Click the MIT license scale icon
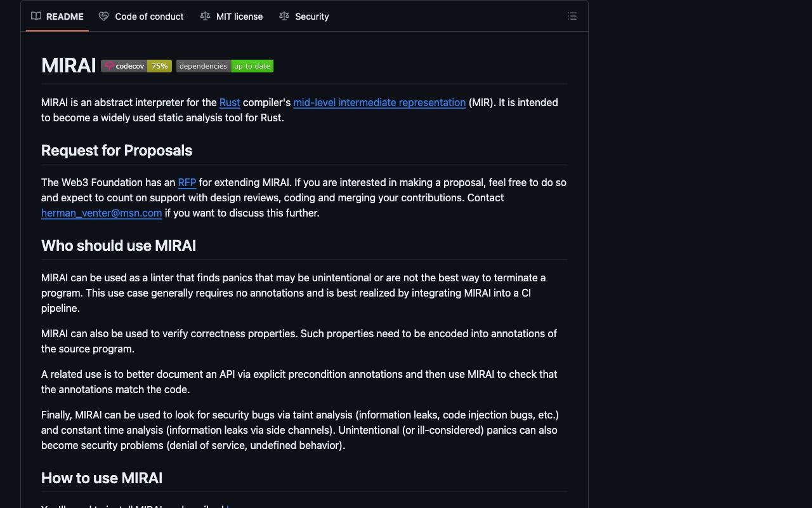The width and height of the screenshot is (812, 508). coord(205,17)
